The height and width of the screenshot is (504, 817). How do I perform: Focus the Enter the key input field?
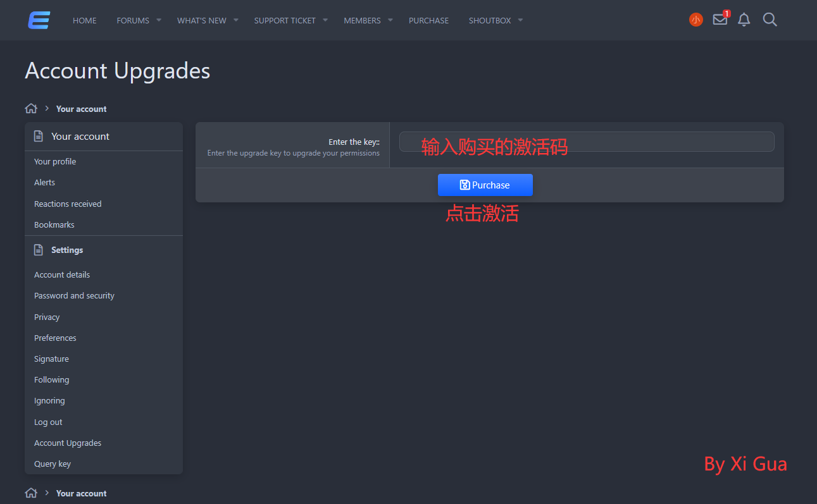pos(586,142)
